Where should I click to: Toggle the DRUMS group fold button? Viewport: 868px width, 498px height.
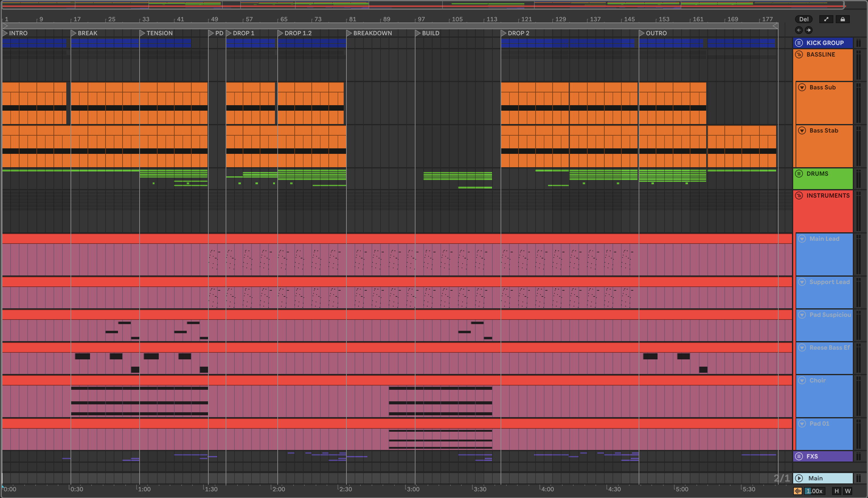[799, 174]
